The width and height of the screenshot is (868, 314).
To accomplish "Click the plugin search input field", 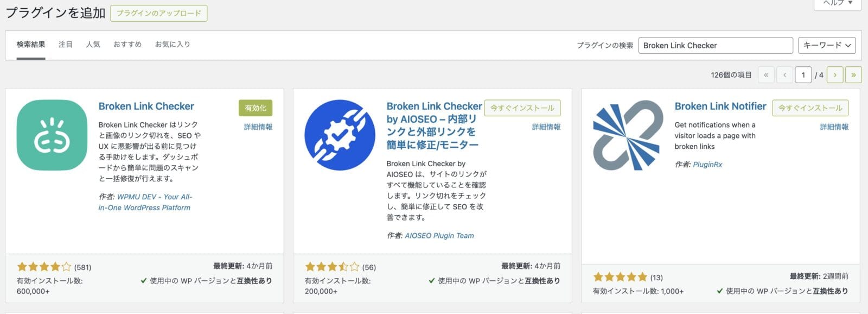I will coord(716,45).
